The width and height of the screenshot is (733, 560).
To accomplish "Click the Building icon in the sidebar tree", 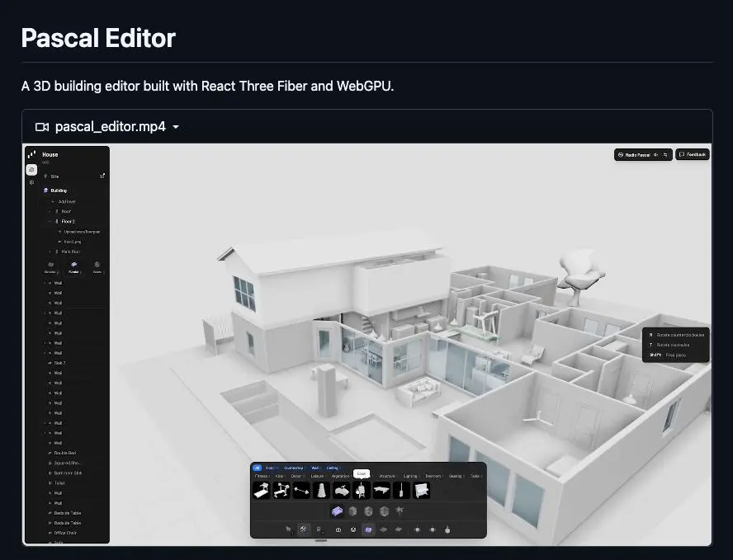I will coord(45,190).
